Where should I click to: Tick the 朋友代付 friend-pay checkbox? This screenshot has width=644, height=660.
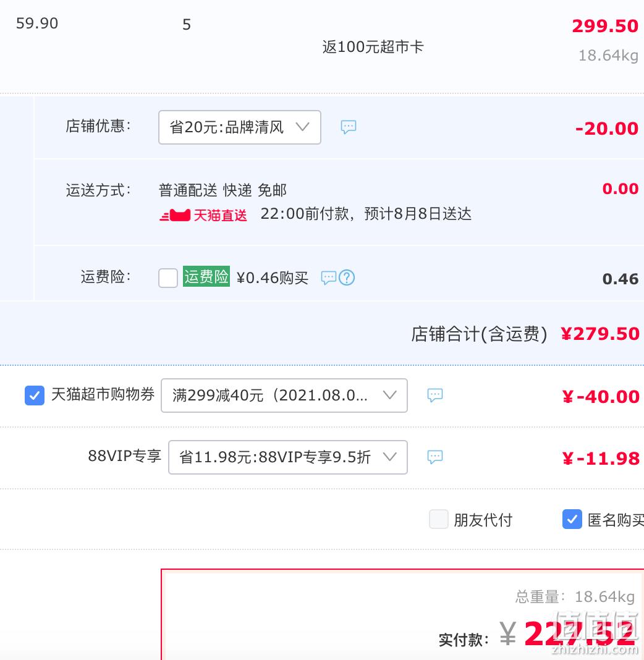439,519
